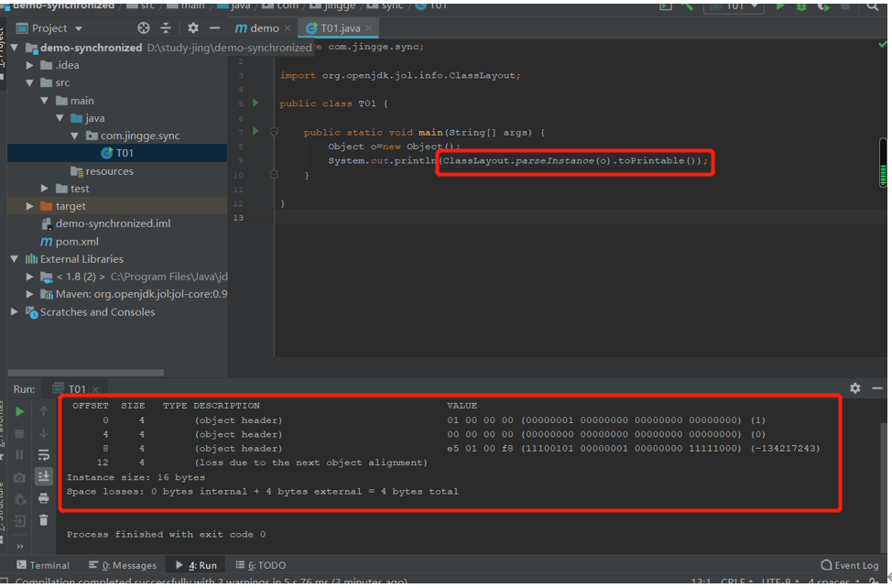The image size is (892, 588).
Task: Toggle scroll to end in Run console
Action: [x=43, y=476]
